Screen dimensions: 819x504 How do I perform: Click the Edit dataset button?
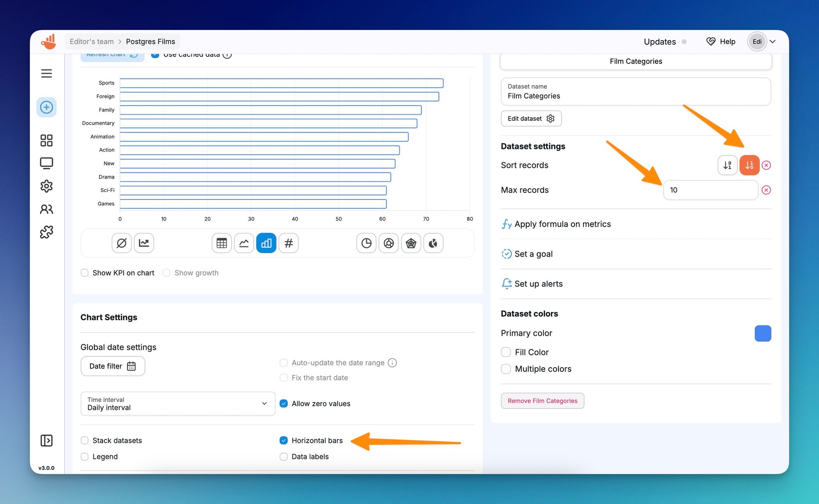(x=531, y=118)
